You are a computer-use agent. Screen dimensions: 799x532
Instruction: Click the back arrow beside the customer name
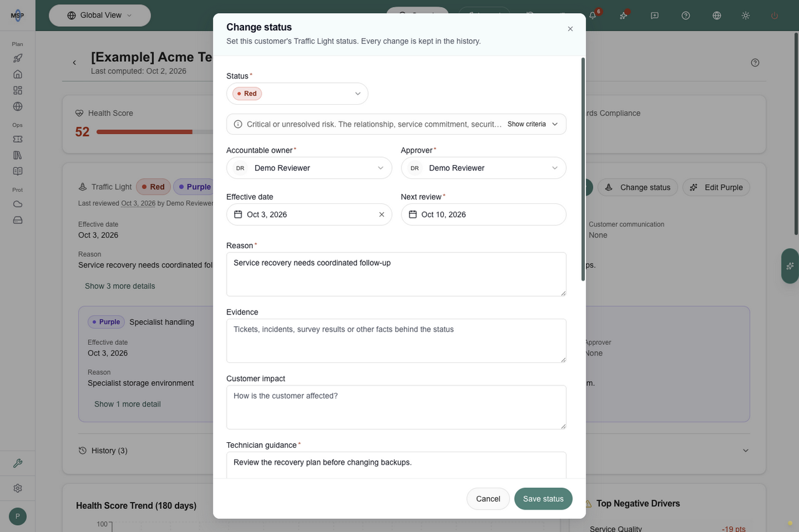pos(74,62)
